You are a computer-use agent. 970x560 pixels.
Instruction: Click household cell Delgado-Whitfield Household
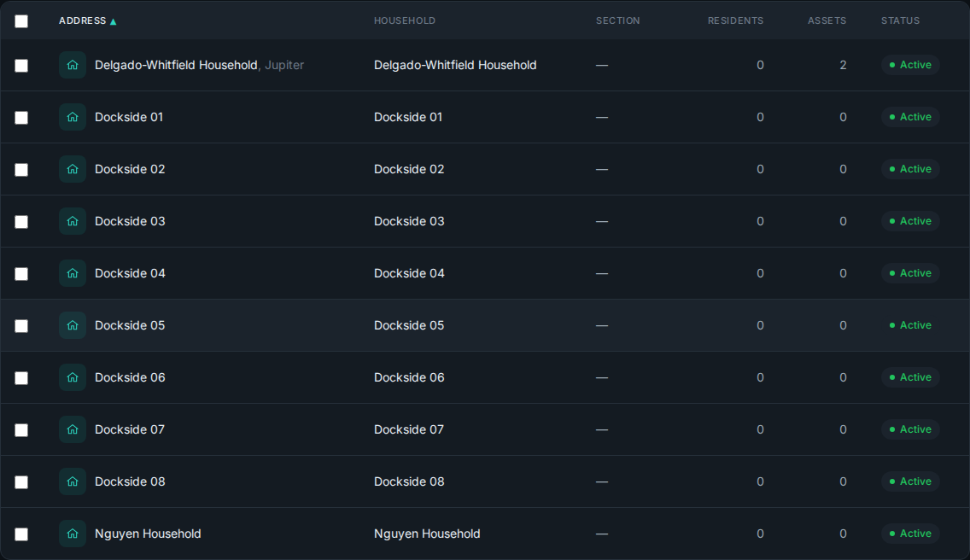point(455,65)
